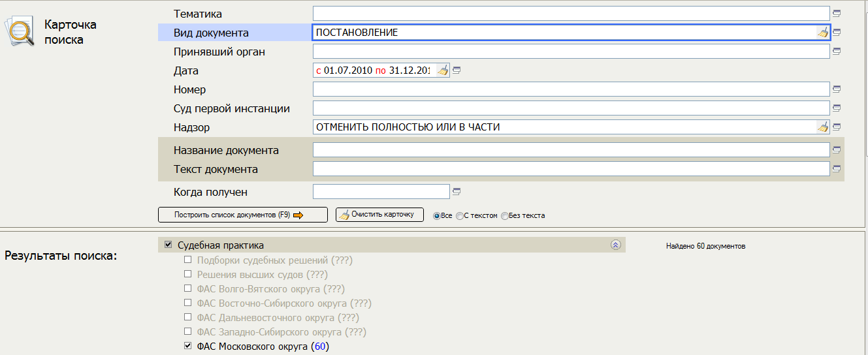
Task: Clear the Дата field with the broom icon
Action: click(x=443, y=70)
